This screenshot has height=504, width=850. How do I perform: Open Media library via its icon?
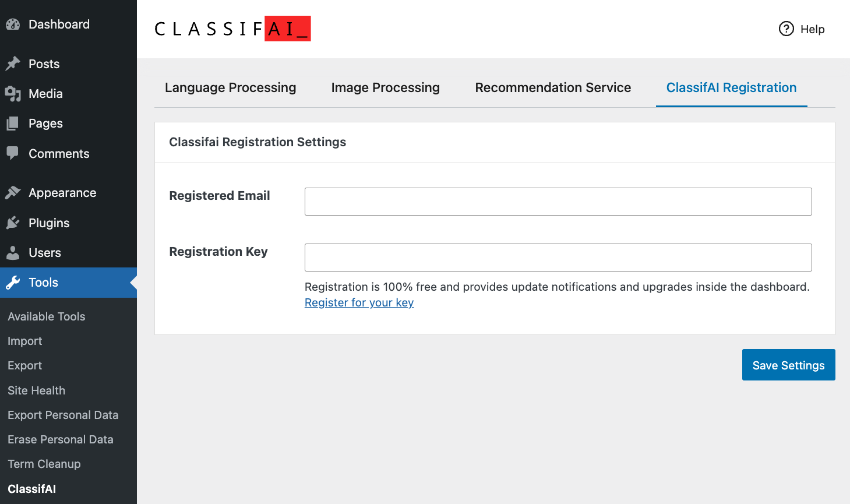click(13, 94)
